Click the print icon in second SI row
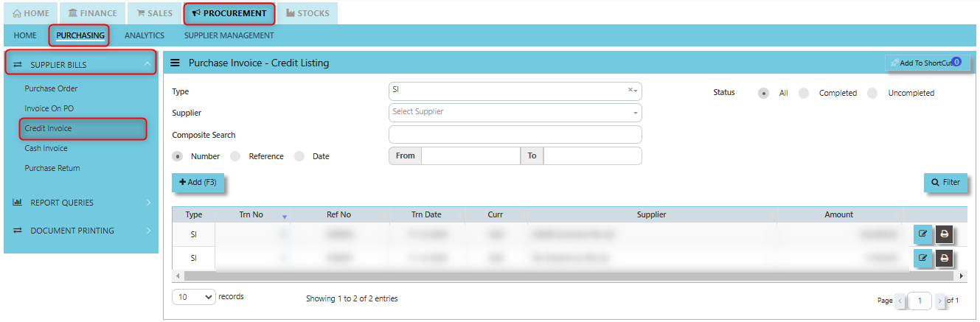This screenshot has height=322, width=980. coord(944,258)
